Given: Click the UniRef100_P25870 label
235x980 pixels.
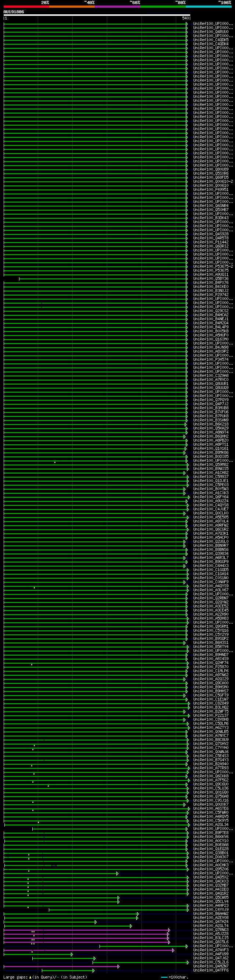Looking at the screenshot, I should [211, 667].
